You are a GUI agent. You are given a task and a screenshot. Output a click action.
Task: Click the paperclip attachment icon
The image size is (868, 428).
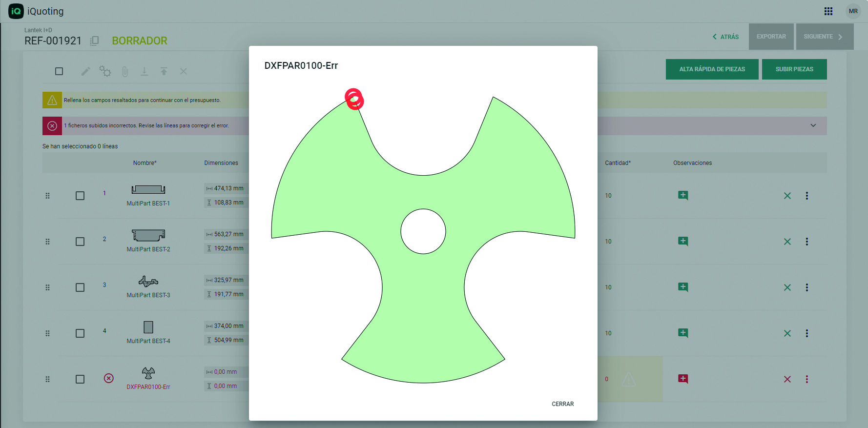click(x=125, y=72)
